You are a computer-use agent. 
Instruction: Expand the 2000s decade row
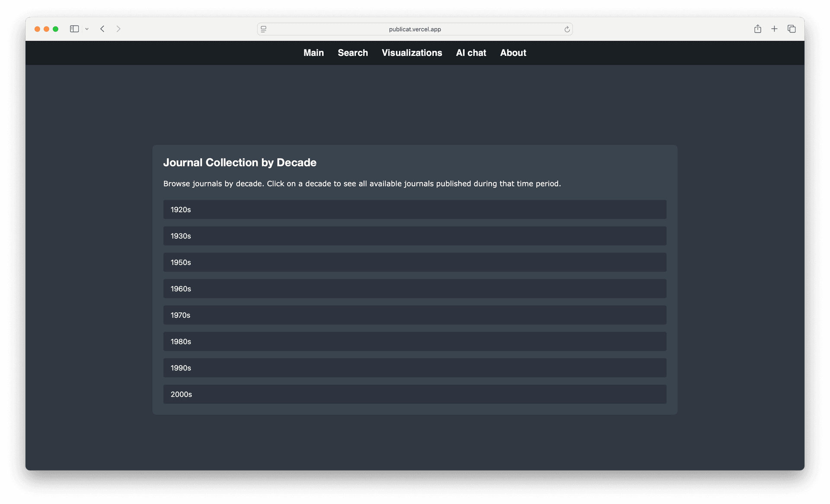point(415,394)
